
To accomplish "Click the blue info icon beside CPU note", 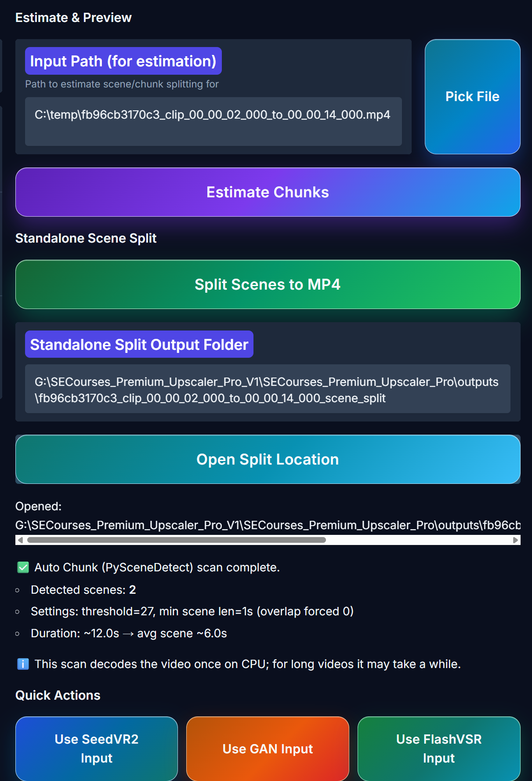I will click(23, 664).
